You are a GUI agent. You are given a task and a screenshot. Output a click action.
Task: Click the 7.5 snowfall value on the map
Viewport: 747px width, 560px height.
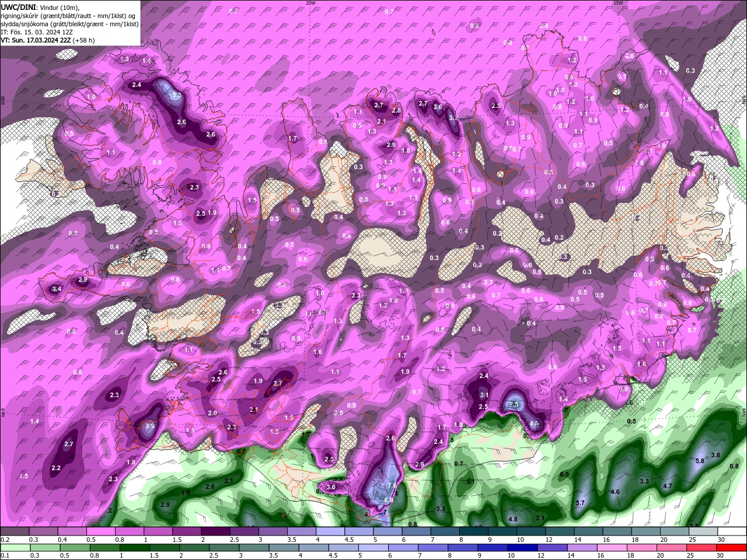point(514,404)
